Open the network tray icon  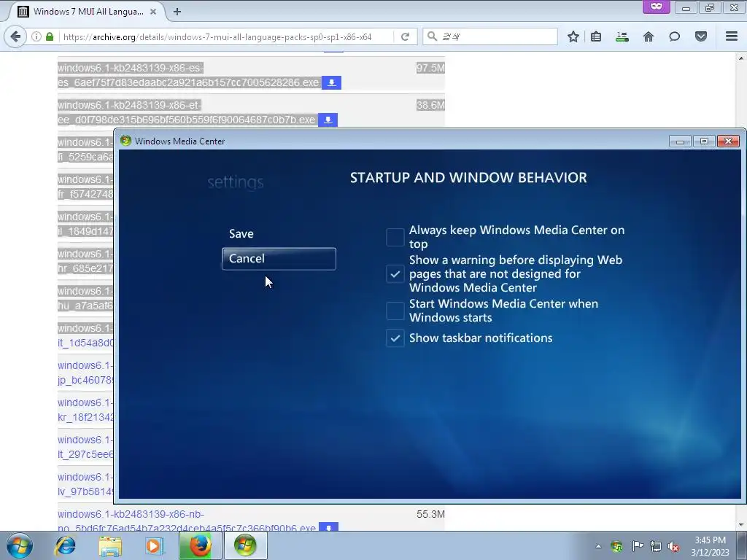pyautogui.click(x=656, y=546)
